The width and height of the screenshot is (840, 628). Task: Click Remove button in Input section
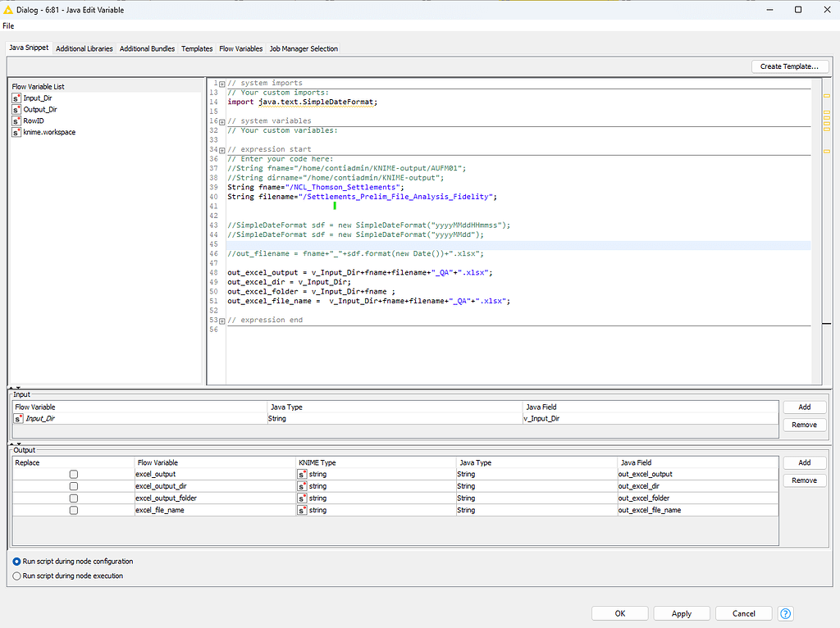click(x=804, y=425)
